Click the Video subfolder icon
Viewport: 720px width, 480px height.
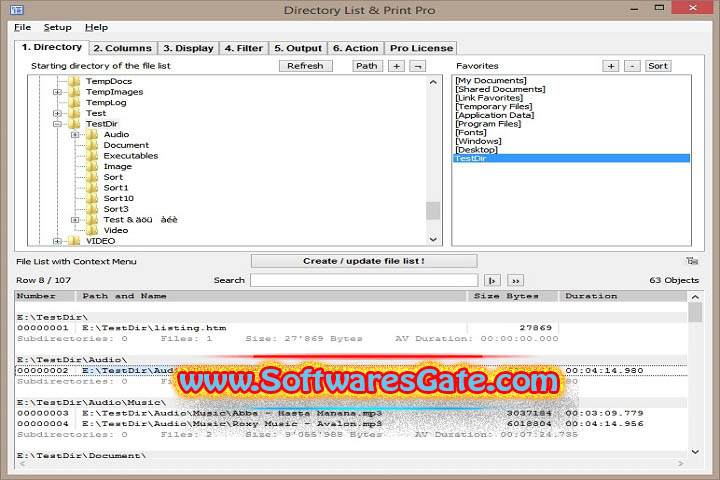pyautogui.click(x=92, y=230)
